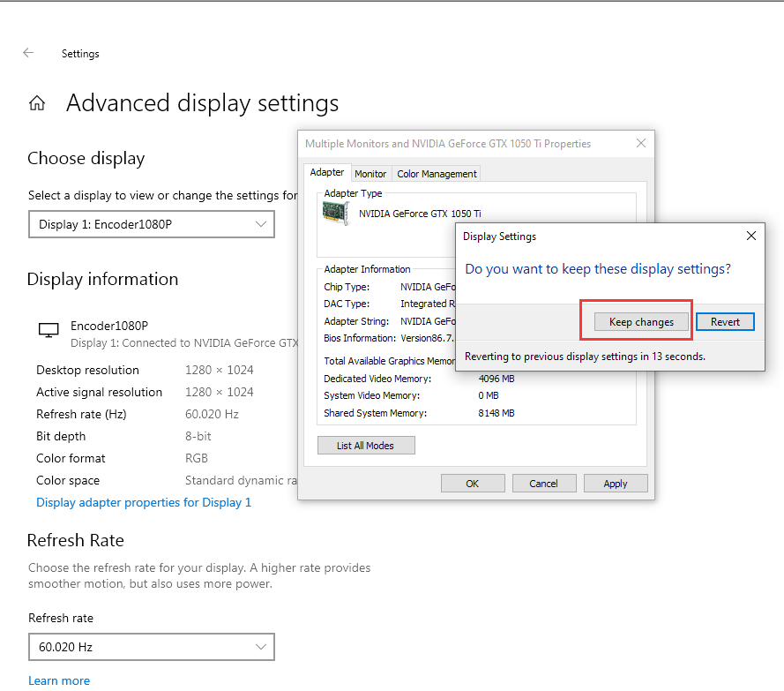Open the Refresh rate dropdown
The image size is (784, 691).
(x=151, y=647)
